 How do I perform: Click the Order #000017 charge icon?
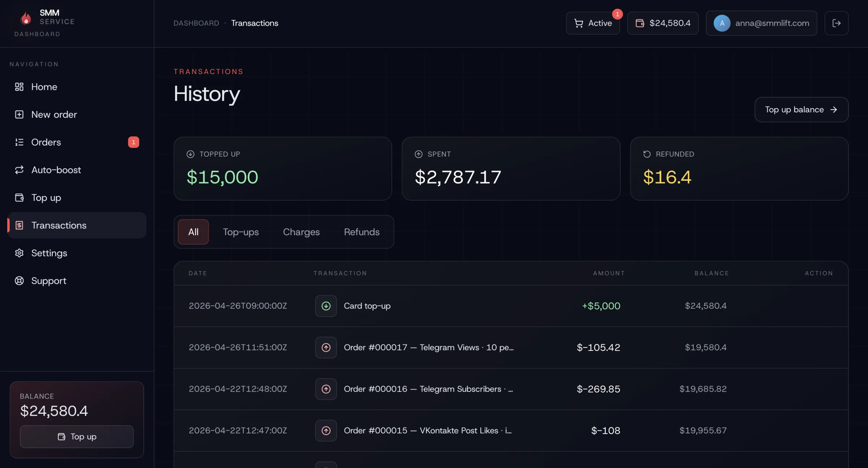pos(326,347)
